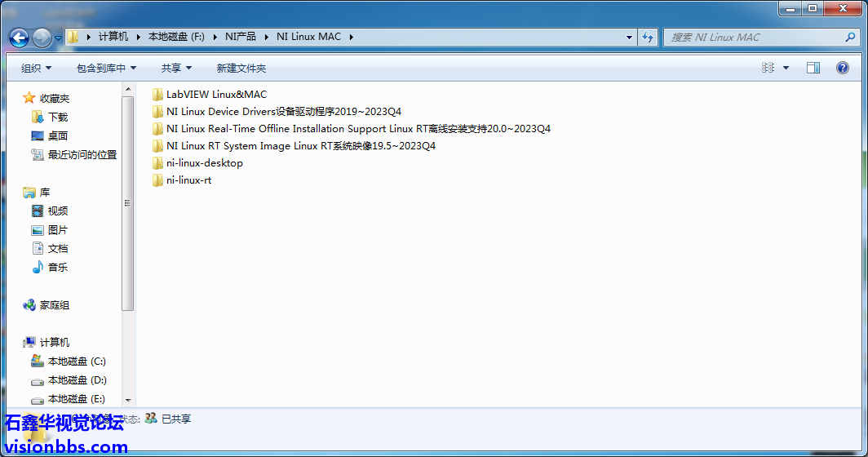Open the address bar history dropdown
The width and height of the screenshot is (868, 457).
coord(629,37)
